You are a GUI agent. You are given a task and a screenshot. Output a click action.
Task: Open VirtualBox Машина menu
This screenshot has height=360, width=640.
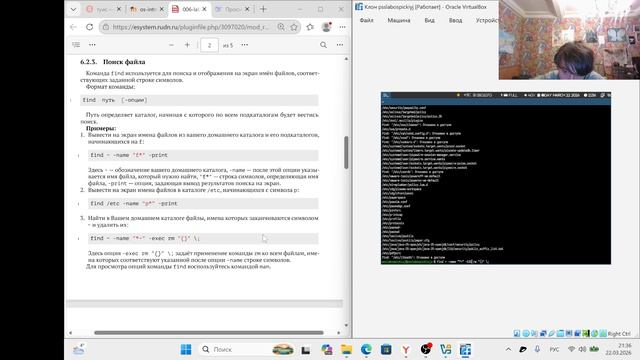click(399, 20)
